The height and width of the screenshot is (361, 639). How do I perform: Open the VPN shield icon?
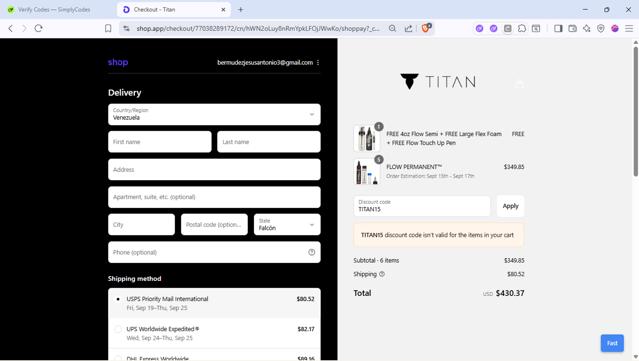tap(601, 28)
